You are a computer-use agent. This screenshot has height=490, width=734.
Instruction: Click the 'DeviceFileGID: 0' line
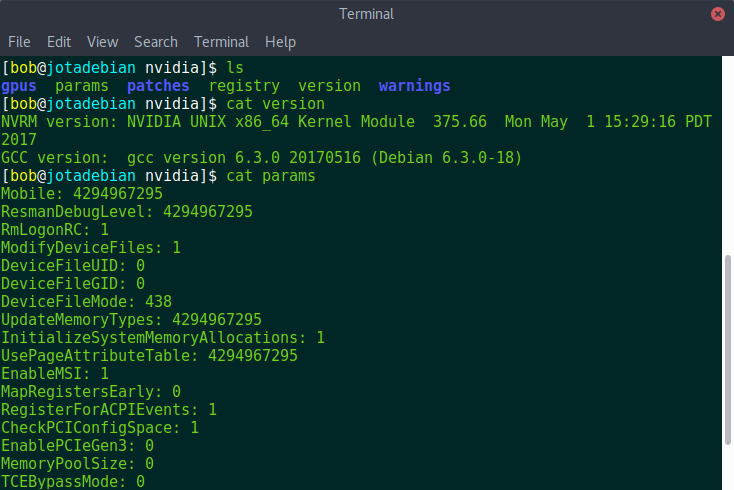pos(73,284)
